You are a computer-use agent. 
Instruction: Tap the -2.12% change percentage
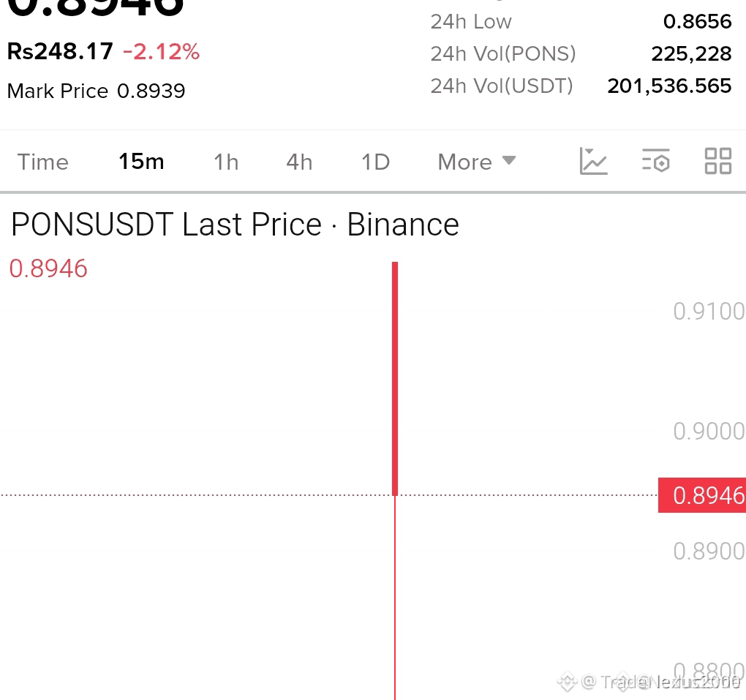162,52
